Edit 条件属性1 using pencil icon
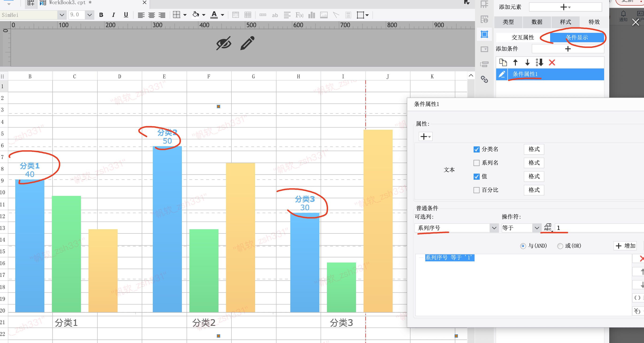This screenshot has height=343, width=644. pyautogui.click(x=502, y=74)
